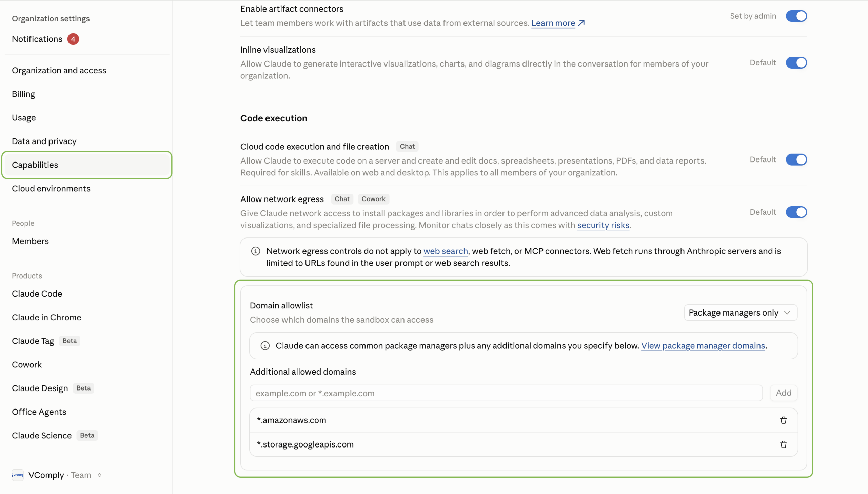Open the Package managers only dropdown
Image resolution: width=868 pixels, height=494 pixels.
coord(741,312)
